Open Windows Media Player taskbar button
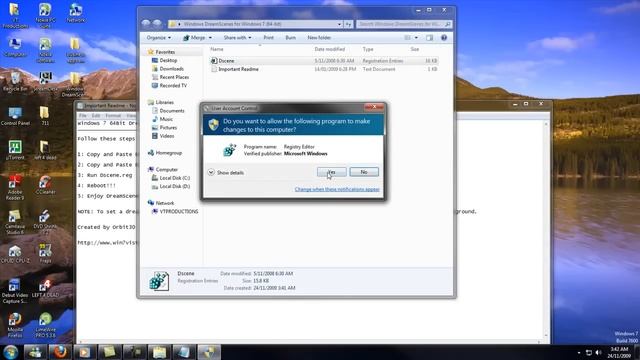640x360 pixels. point(84,352)
